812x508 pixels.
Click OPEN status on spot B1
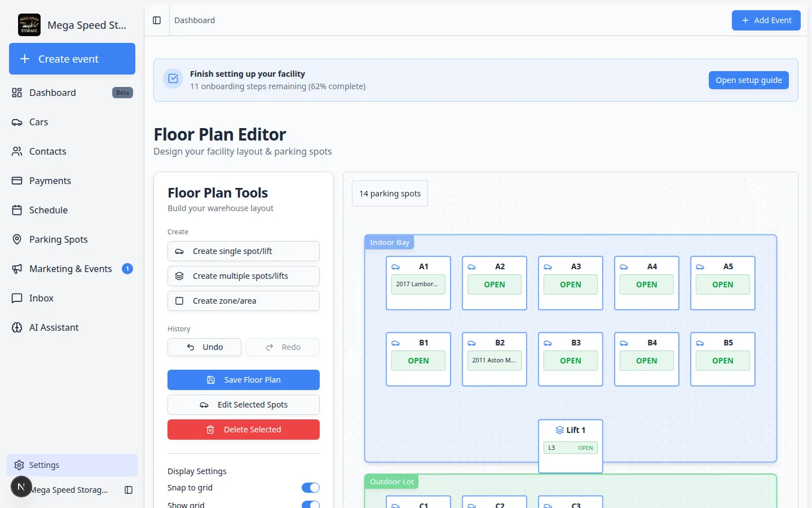pyautogui.click(x=418, y=361)
